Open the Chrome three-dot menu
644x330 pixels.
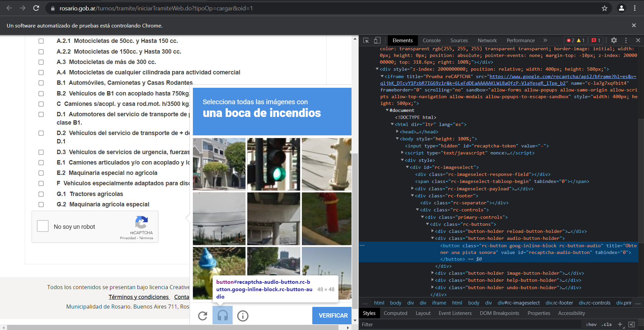(x=635, y=8)
